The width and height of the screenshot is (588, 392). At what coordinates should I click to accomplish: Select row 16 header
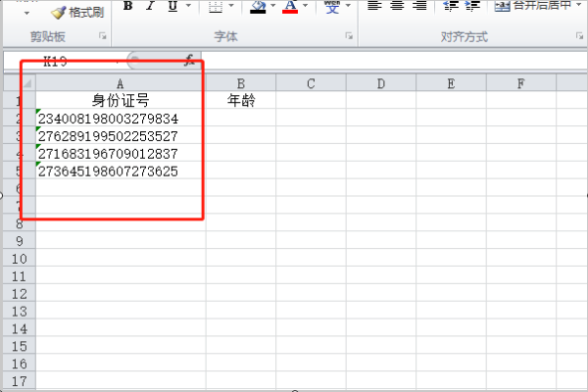[x=20, y=364]
